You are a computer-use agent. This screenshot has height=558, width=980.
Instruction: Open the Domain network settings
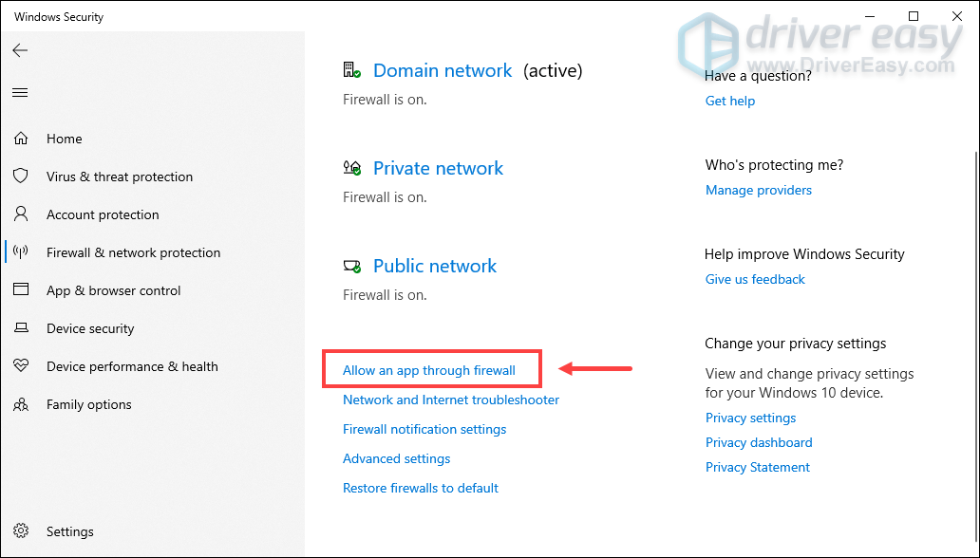(443, 70)
